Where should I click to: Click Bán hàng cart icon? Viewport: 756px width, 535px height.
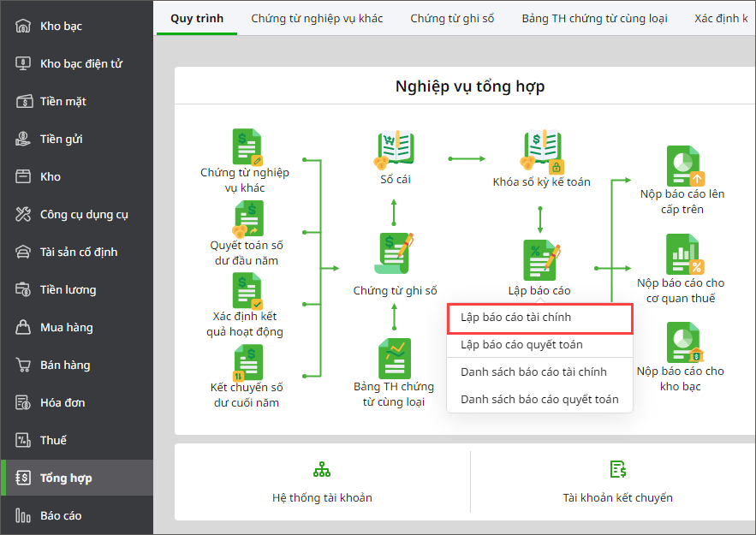coord(22,365)
